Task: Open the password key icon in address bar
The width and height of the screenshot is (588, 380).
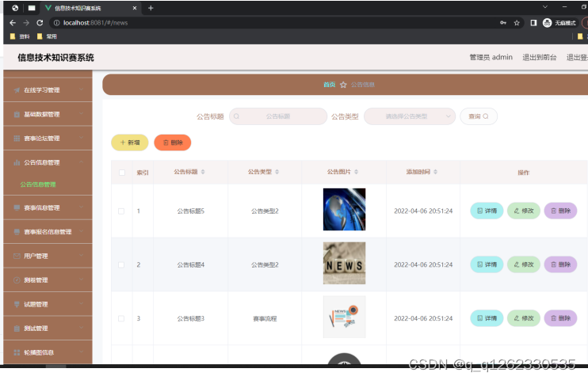Action: (503, 23)
